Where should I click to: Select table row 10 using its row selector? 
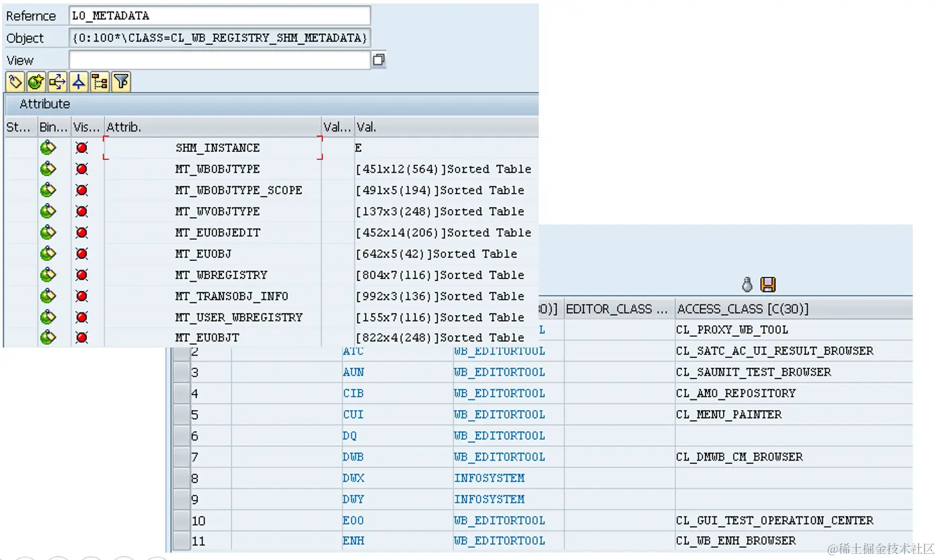point(182,520)
